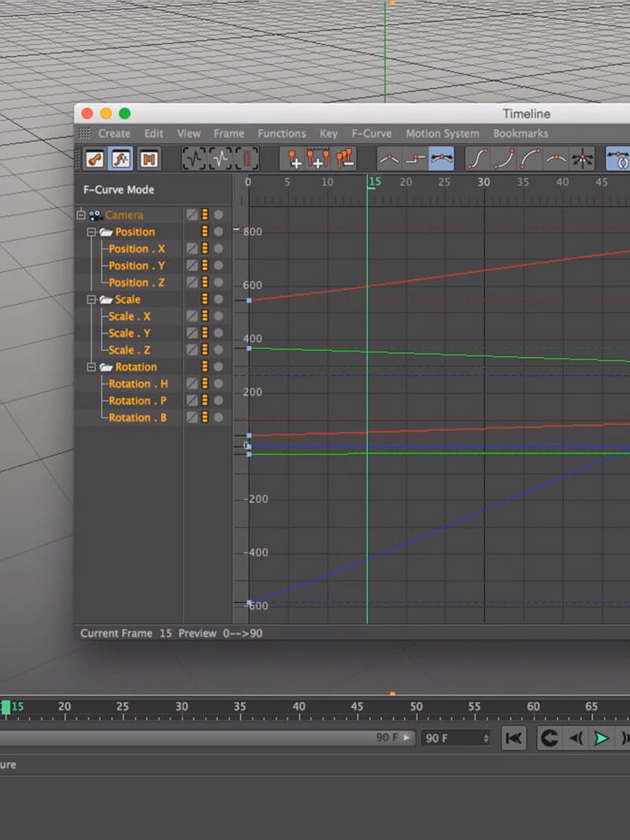Screen dimensions: 630x840
Task: Open the Edit menu
Action: tap(154, 133)
